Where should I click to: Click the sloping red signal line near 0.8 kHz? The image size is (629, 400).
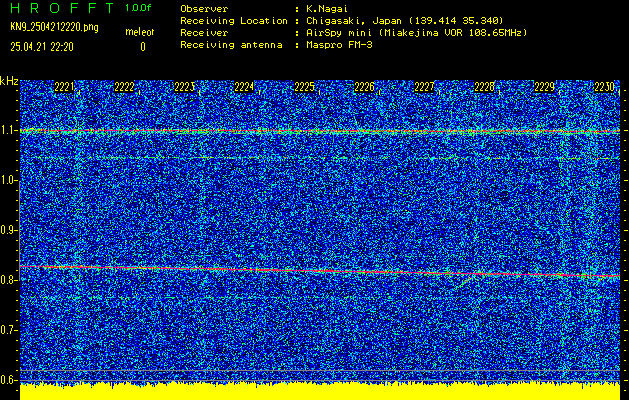[x=320, y=271]
